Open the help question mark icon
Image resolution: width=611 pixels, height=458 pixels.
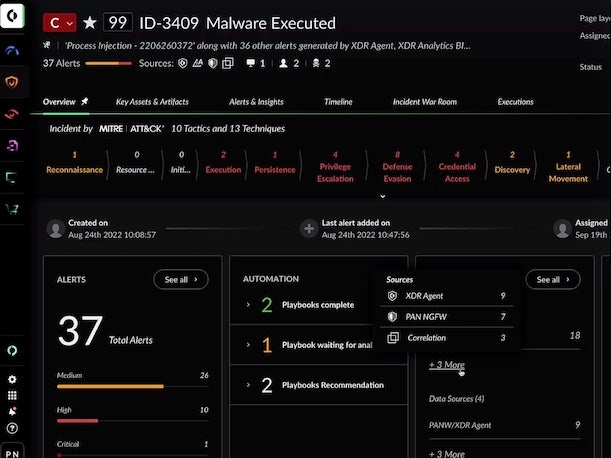pyautogui.click(x=12, y=428)
